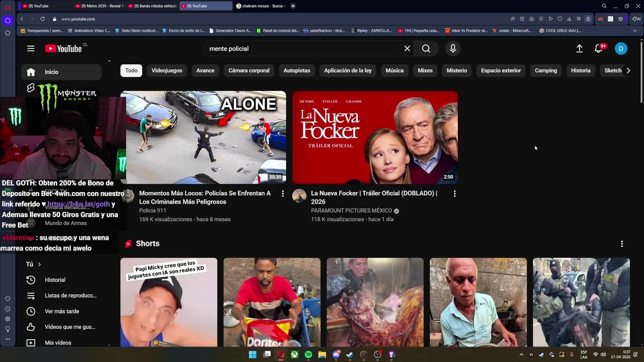Search open tabs with the magnifier icon

604,6
